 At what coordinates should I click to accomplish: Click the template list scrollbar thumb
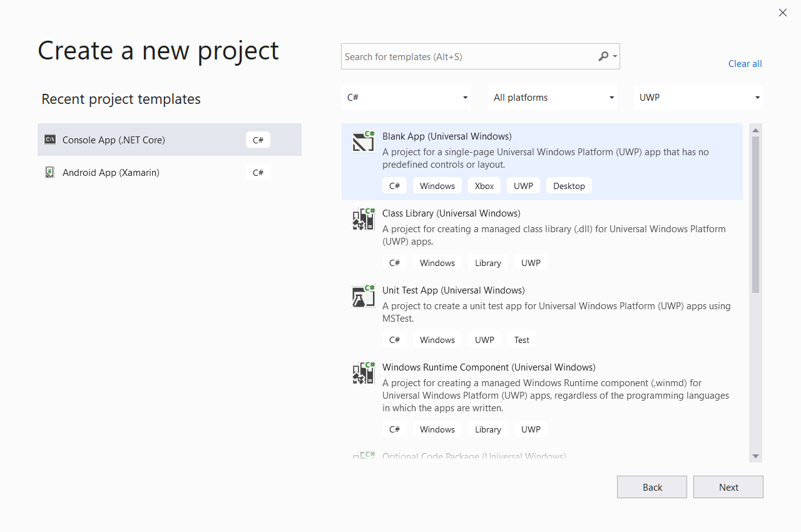pyautogui.click(x=756, y=215)
